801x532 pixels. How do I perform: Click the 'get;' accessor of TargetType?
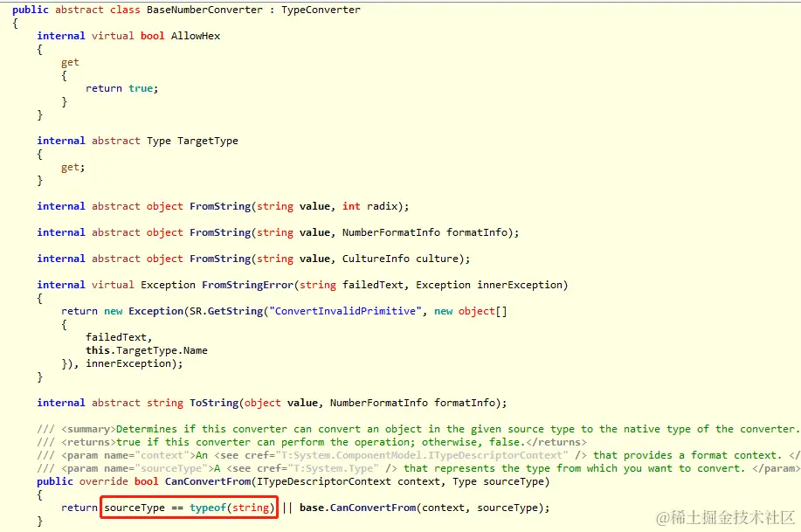click(x=73, y=167)
